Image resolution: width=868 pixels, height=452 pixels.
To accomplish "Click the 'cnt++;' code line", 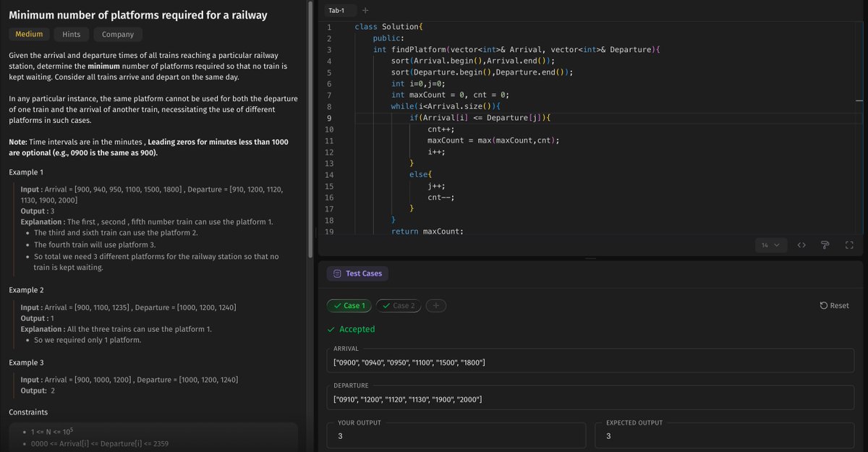I will tap(441, 129).
